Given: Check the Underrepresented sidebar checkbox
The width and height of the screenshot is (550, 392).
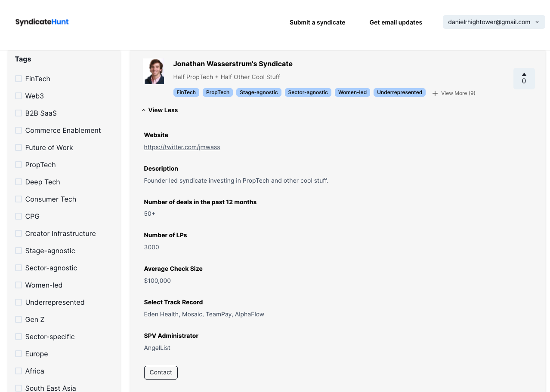Looking at the screenshot, I should pos(19,302).
